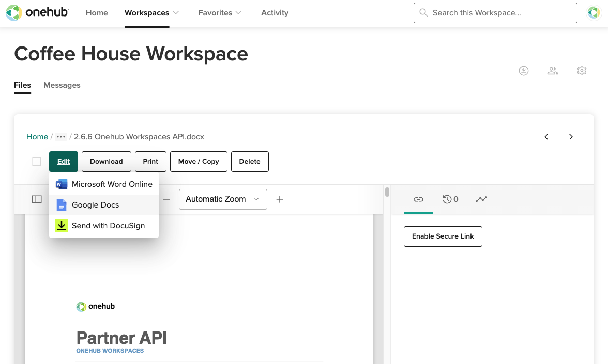The width and height of the screenshot is (608, 364).
Task: Open the Home nav item
Action: coord(97,13)
